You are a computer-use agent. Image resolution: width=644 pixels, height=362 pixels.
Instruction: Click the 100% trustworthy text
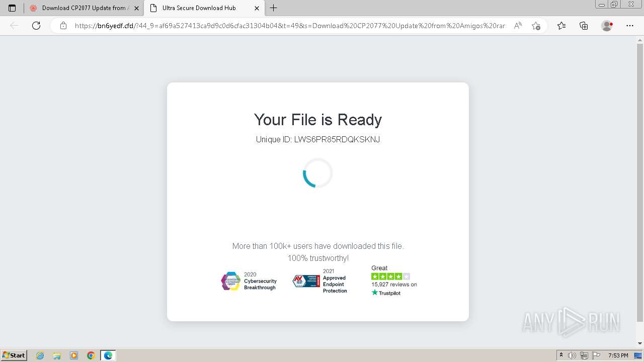click(318, 258)
